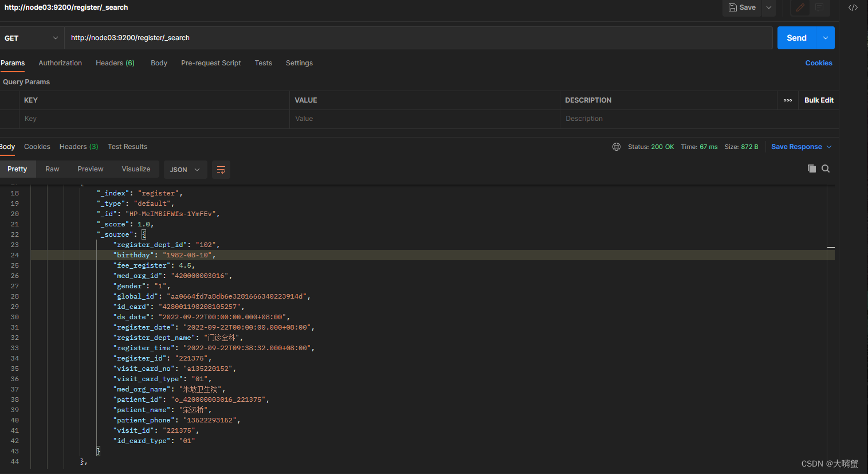Screen dimensions: 868x474
Task: Select the response Cookies tab
Action: [x=37, y=147]
